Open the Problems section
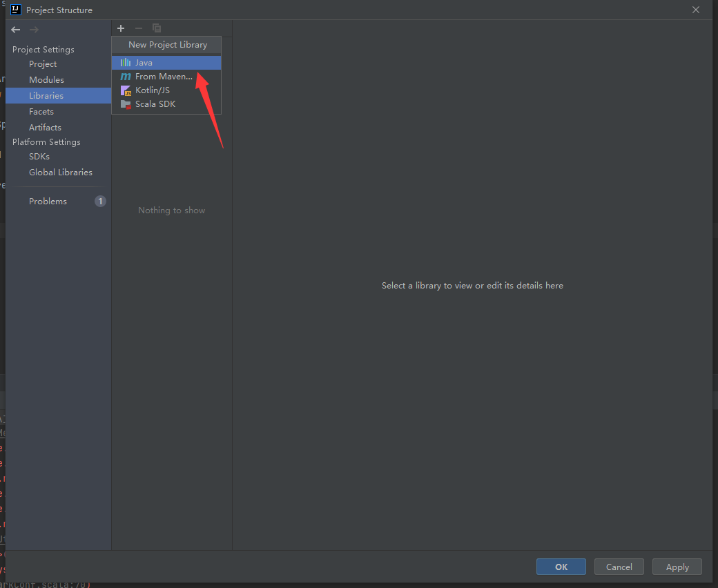The width and height of the screenshot is (718, 588). coord(48,202)
